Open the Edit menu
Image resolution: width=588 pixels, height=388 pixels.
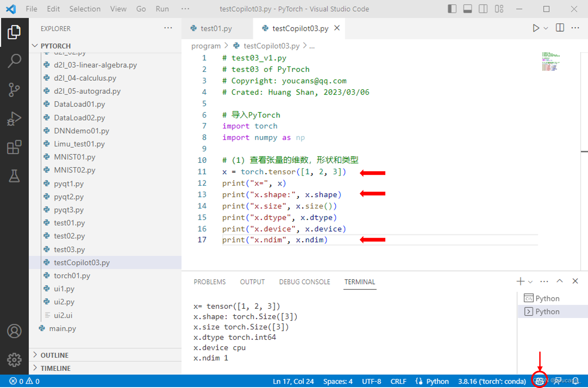pos(53,9)
